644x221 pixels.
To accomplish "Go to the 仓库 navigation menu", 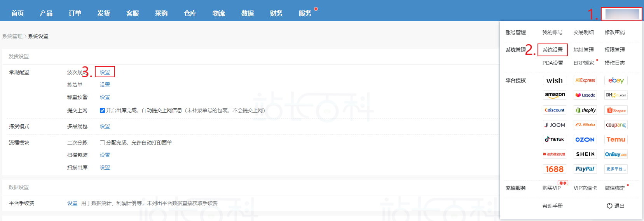I will [x=190, y=13].
